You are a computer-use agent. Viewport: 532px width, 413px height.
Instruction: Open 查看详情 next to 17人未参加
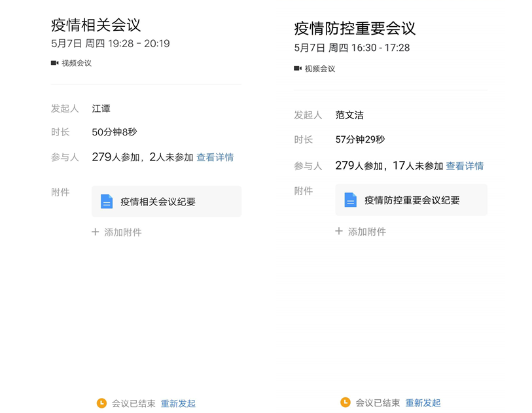pos(465,166)
